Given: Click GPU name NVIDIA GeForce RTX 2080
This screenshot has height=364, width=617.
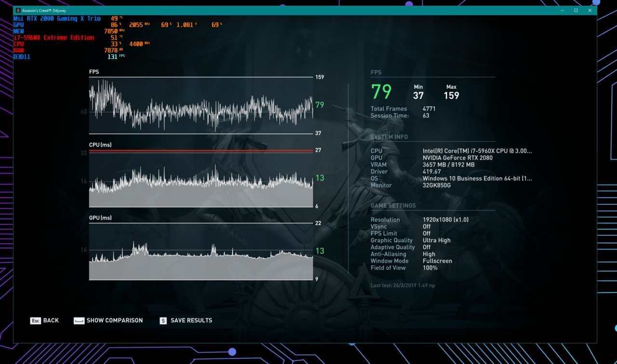Looking at the screenshot, I should pos(457,158).
